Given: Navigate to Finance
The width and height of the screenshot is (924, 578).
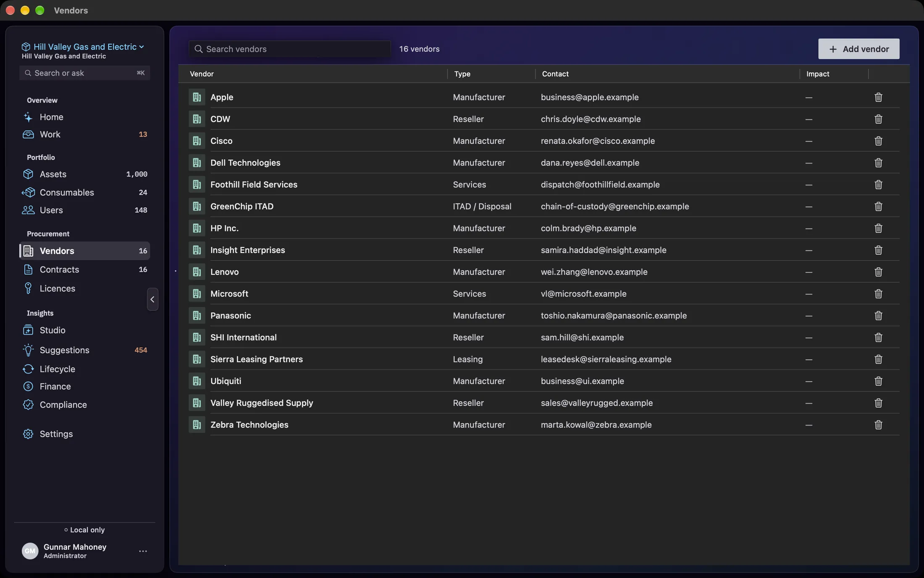Looking at the screenshot, I should tap(84, 386).
